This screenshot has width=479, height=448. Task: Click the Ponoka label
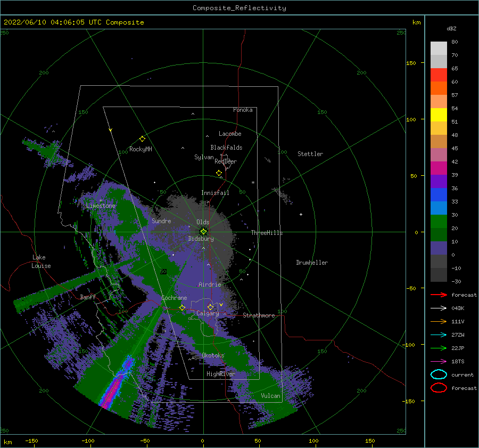point(243,110)
